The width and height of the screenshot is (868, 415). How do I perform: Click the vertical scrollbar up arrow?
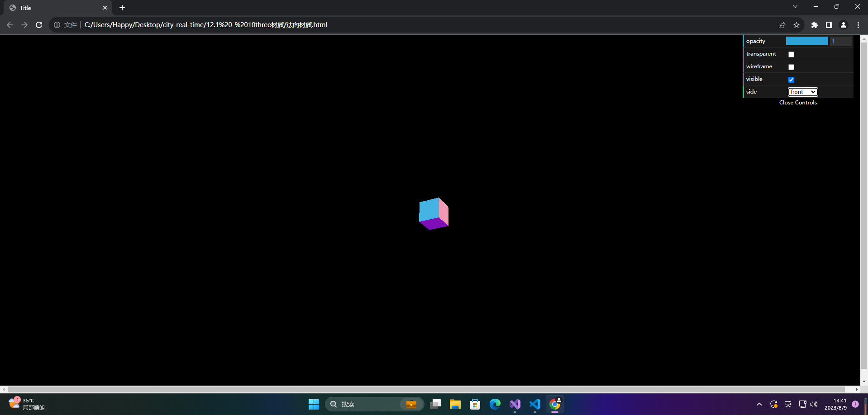tap(864, 39)
